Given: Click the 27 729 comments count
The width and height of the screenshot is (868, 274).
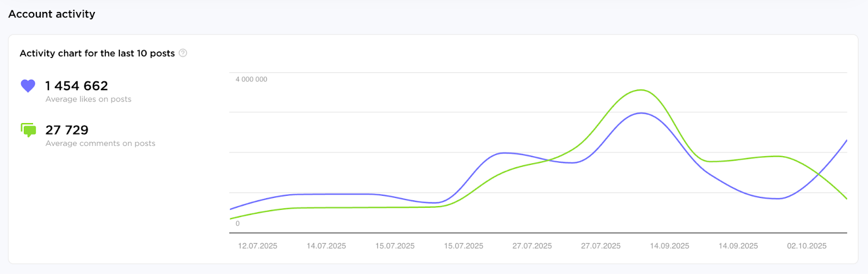Looking at the screenshot, I should [x=67, y=130].
